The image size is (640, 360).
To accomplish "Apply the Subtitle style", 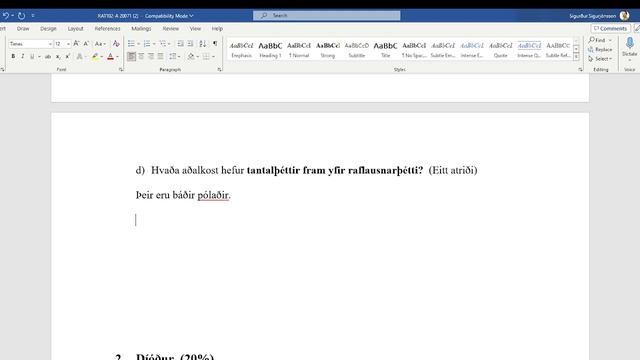I will (x=356, y=50).
